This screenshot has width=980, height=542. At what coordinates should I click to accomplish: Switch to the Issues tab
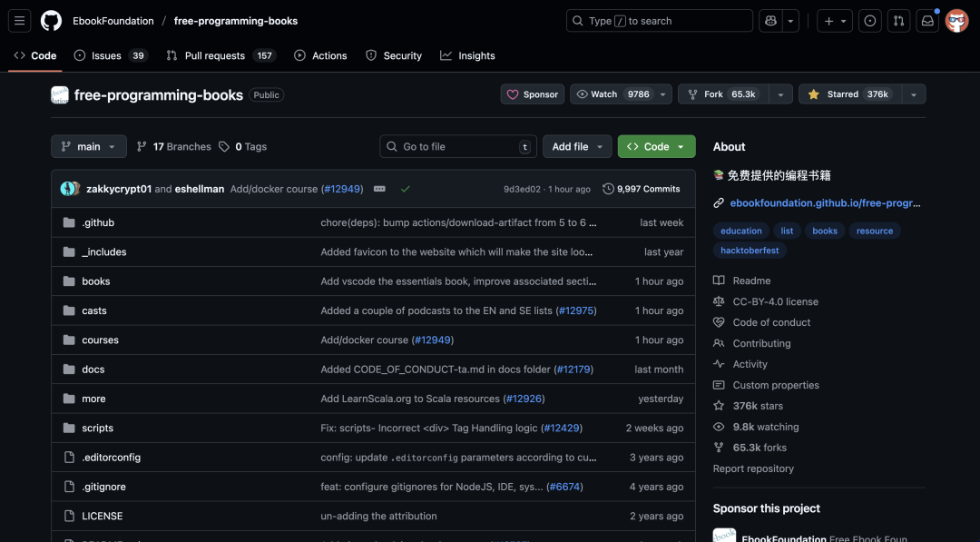click(111, 55)
